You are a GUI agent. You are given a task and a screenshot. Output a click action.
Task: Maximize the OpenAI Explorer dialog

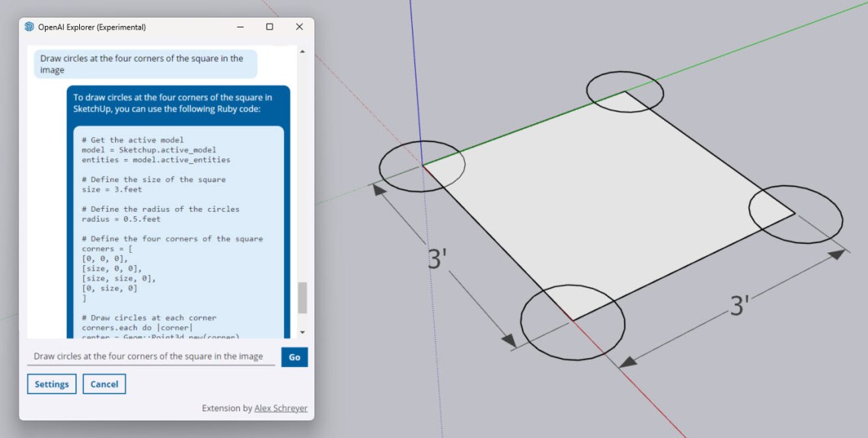[270, 27]
